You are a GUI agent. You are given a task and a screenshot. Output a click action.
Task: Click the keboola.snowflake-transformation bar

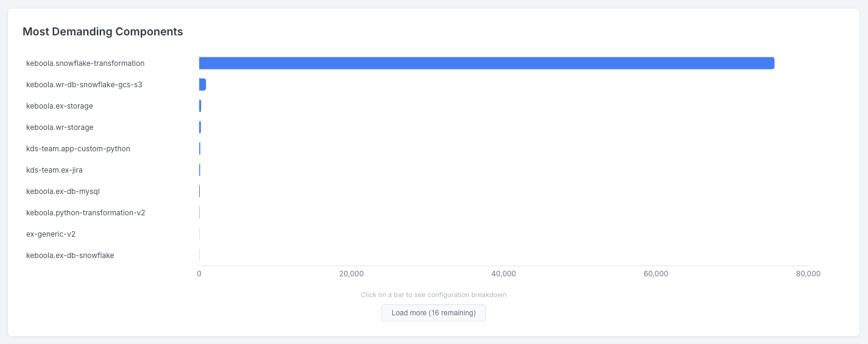coord(486,63)
